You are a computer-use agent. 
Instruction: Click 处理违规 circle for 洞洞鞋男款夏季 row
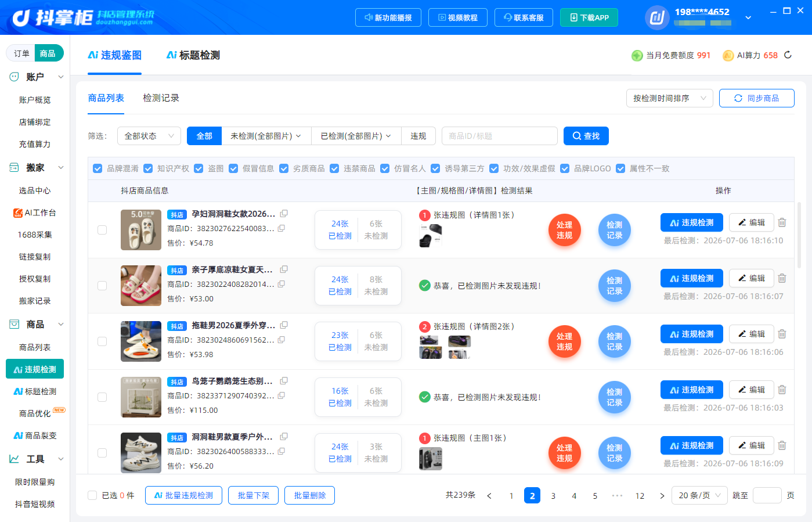point(565,453)
